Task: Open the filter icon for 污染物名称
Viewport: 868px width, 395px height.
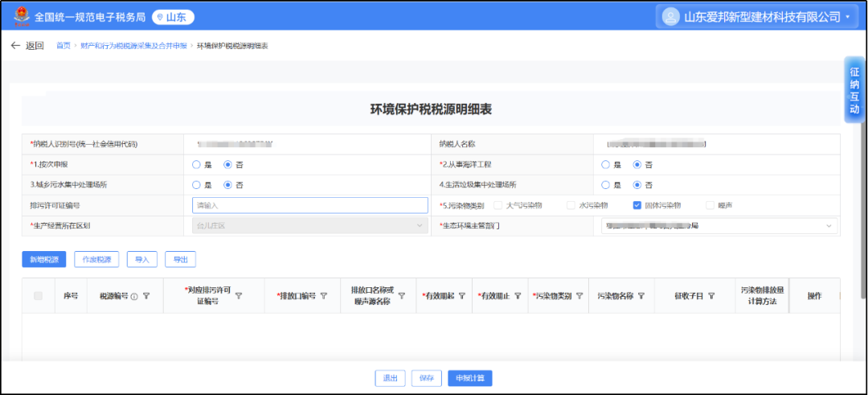Action: click(641, 296)
